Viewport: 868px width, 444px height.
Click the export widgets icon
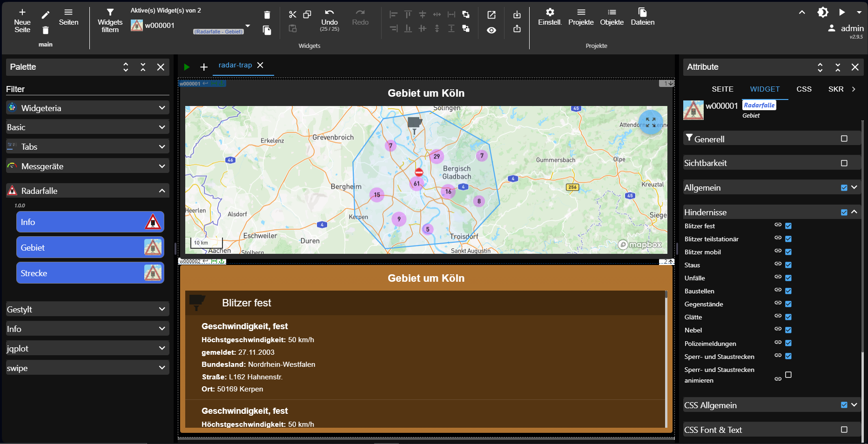pyautogui.click(x=517, y=29)
